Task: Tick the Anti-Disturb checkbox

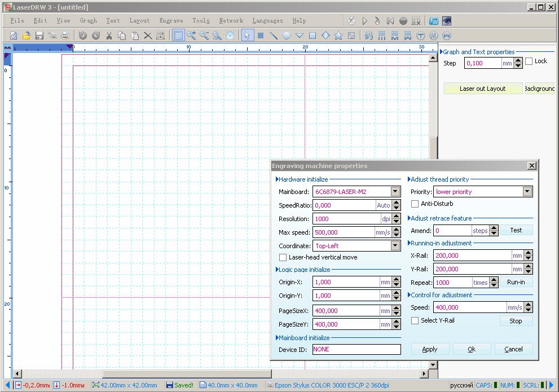Action: (x=415, y=204)
